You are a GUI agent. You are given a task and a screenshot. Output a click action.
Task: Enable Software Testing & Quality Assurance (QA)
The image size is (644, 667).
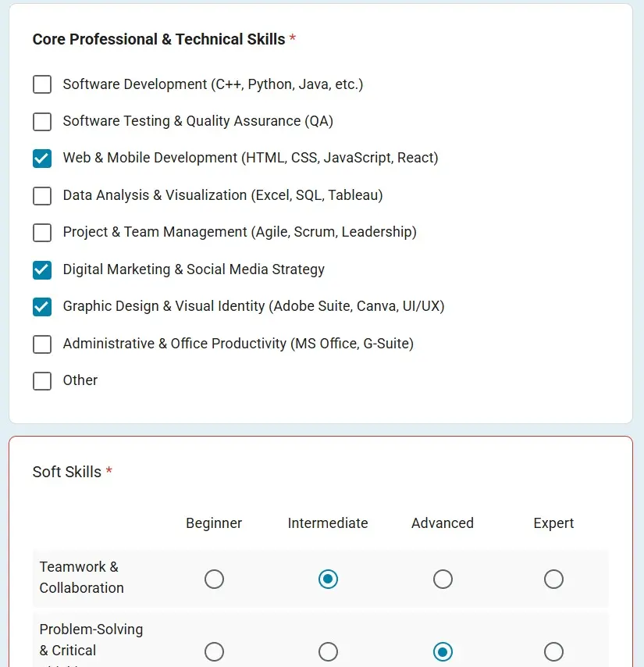[x=42, y=122]
